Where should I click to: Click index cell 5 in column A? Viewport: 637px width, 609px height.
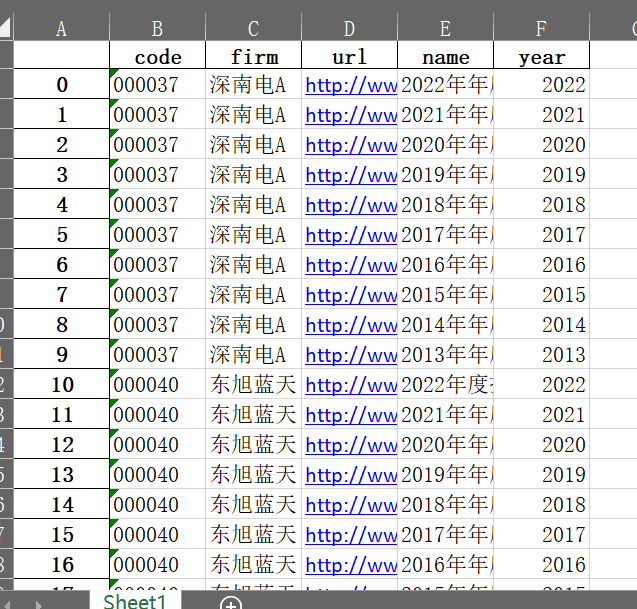click(x=62, y=234)
